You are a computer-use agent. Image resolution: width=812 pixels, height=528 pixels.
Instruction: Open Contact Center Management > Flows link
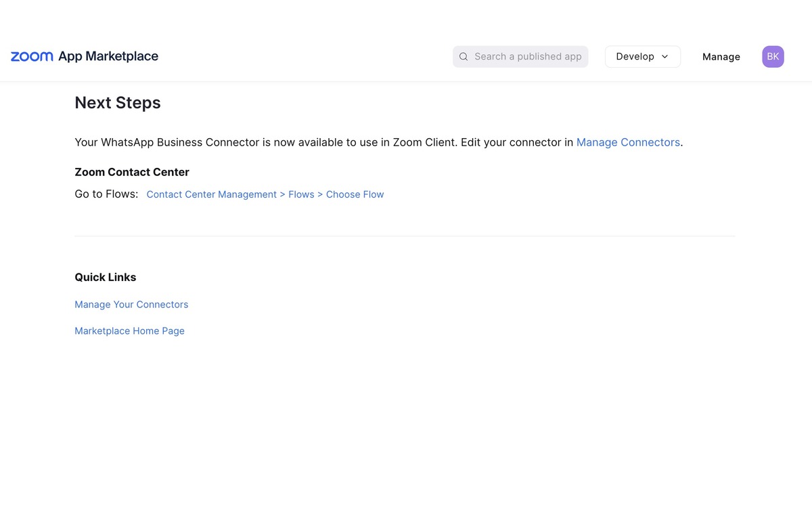pyautogui.click(x=265, y=194)
